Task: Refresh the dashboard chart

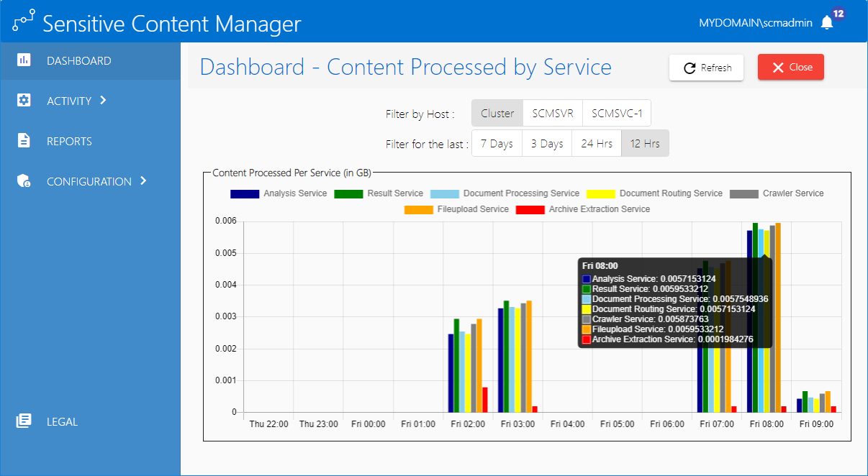Action: click(706, 68)
